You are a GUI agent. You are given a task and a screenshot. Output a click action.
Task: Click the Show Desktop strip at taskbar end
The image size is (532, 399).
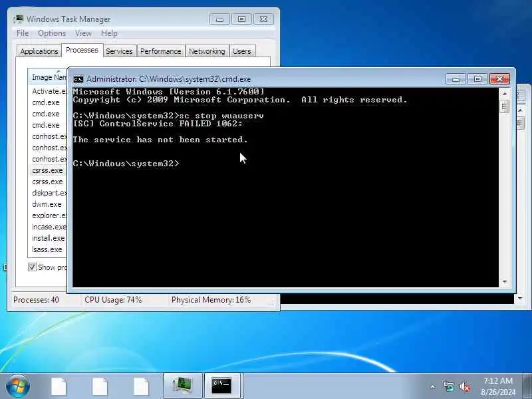pos(527,386)
